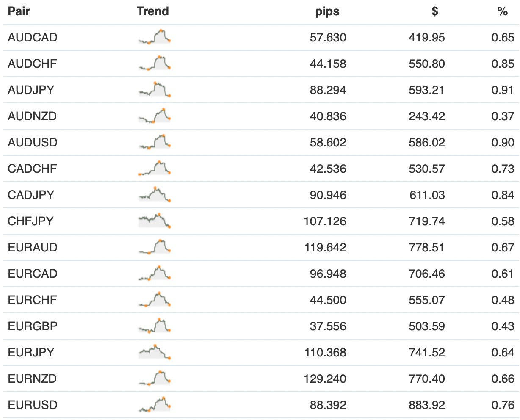This screenshot has height=420, width=520.
Task: Click the Trend column header
Action: tap(153, 11)
